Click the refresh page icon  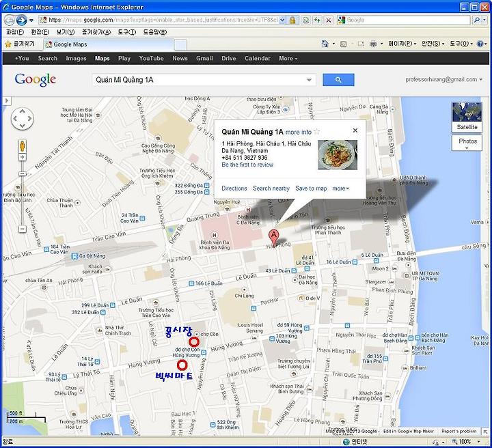[x=317, y=20]
